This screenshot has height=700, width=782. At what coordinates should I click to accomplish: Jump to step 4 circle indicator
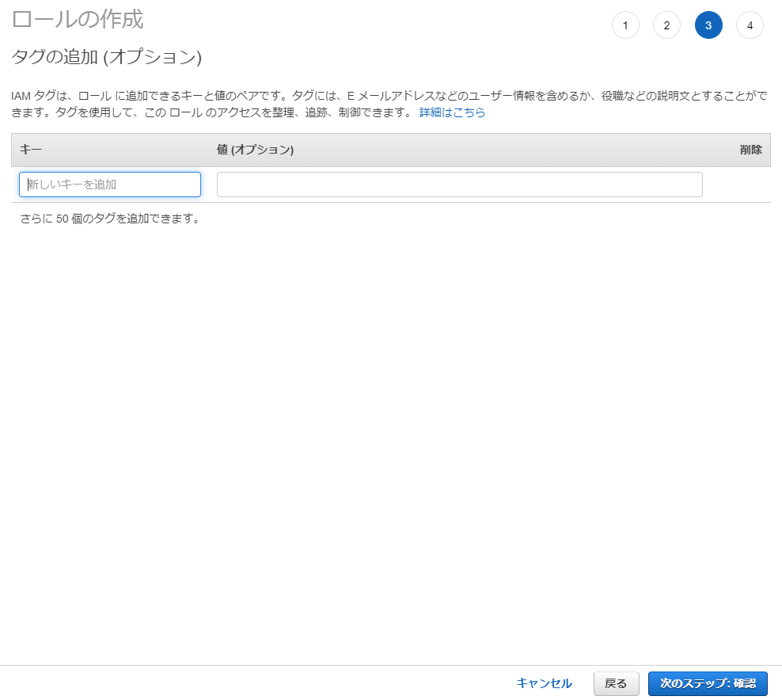coord(750,25)
